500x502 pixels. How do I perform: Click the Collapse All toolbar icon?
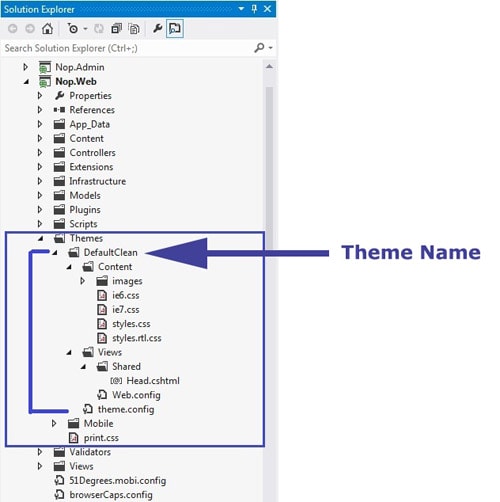[x=116, y=29]
